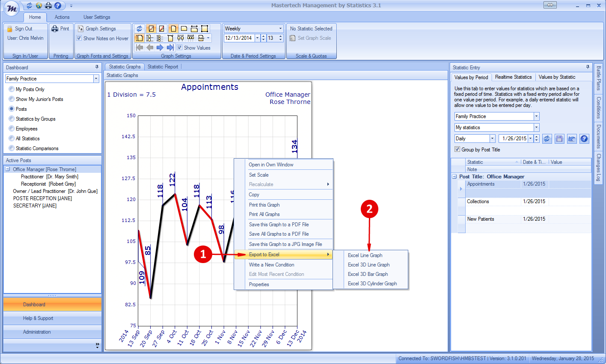Uncheck the 'Show Values' checkbox
606x364 pixels.
180,47
